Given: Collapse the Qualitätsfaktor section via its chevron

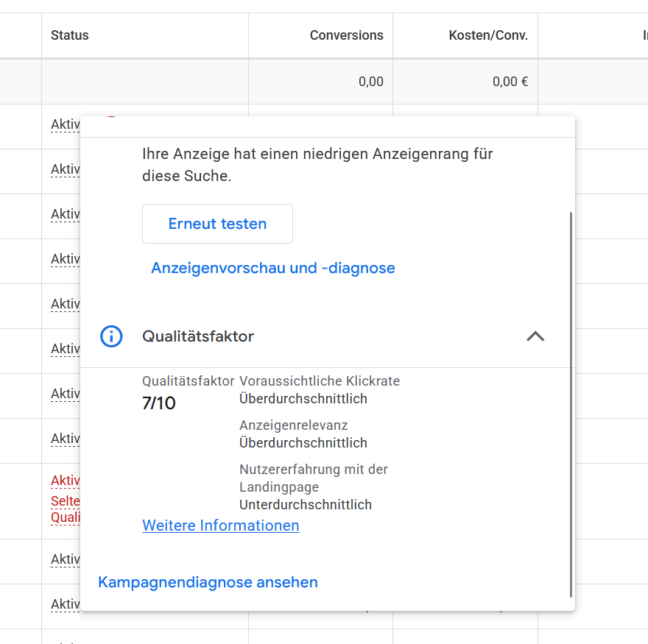Looking at the screenshot, I should tap(535, 336).
